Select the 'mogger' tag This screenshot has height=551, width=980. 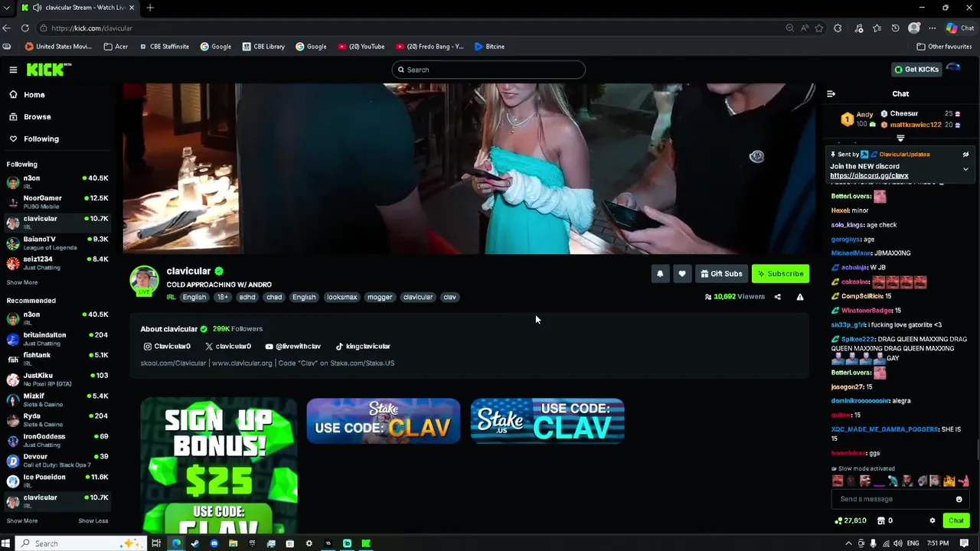pos(380,297)
